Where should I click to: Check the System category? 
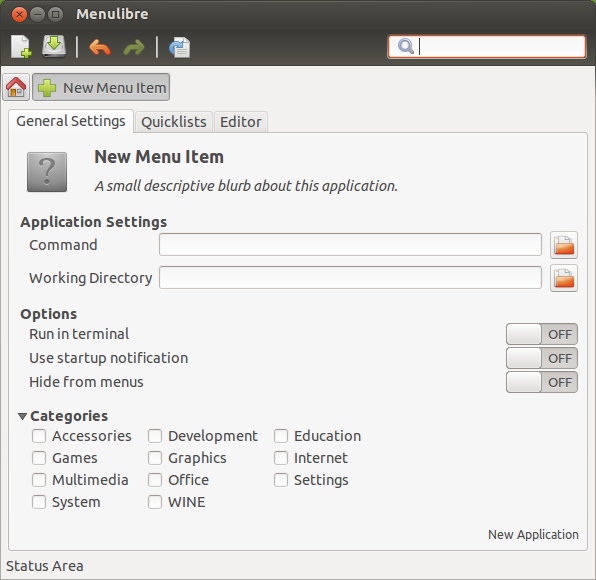(39, 502)
